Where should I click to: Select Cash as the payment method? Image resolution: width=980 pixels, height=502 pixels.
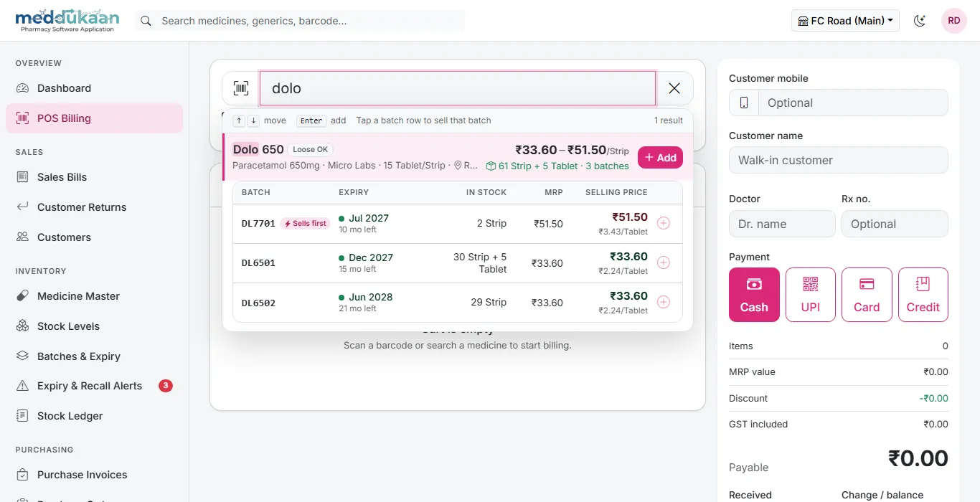[754, 295]
